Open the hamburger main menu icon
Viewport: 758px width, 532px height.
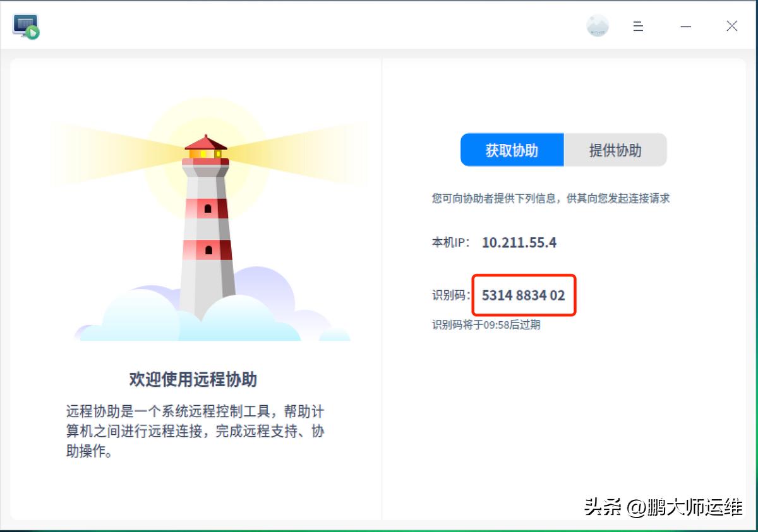pos(638,26)
